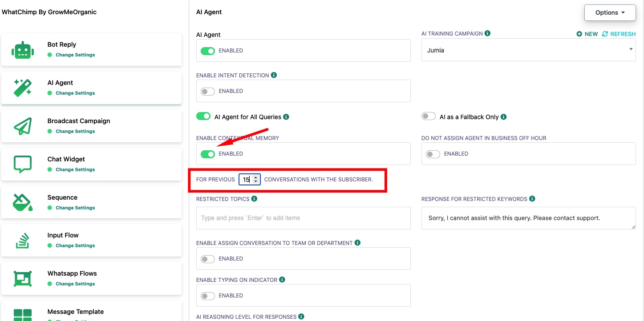
Task: Click info icon beside Enable Assign Conversation to Team
Action: tap(357, 243)
